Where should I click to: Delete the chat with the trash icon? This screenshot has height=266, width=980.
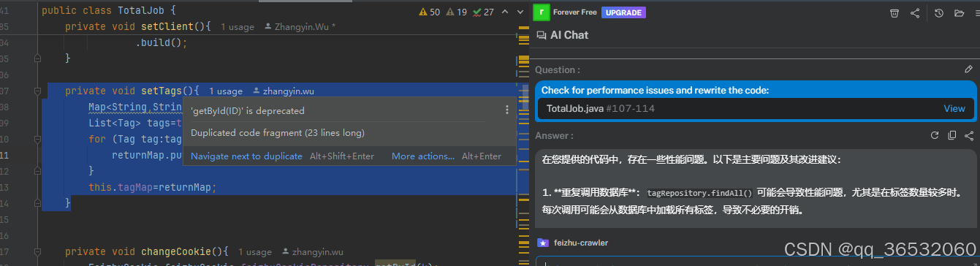pyautogui.click(x=894, y=13)
